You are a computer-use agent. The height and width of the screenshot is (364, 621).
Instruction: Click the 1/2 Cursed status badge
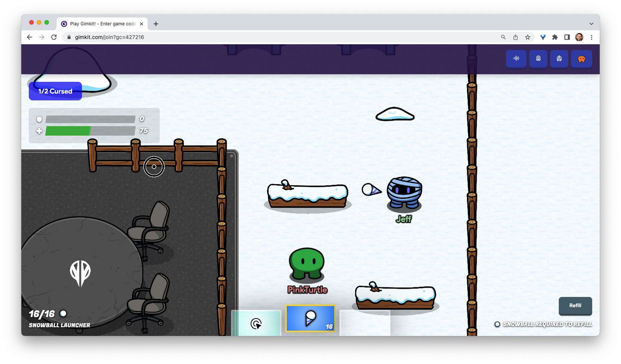click(x=55, y=91)
